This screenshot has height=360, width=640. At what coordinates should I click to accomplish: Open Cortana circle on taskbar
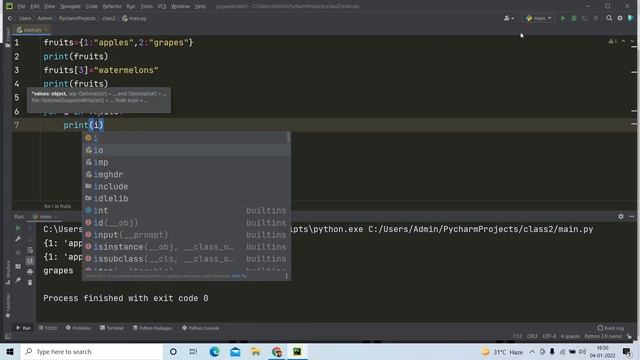(173, 351)
